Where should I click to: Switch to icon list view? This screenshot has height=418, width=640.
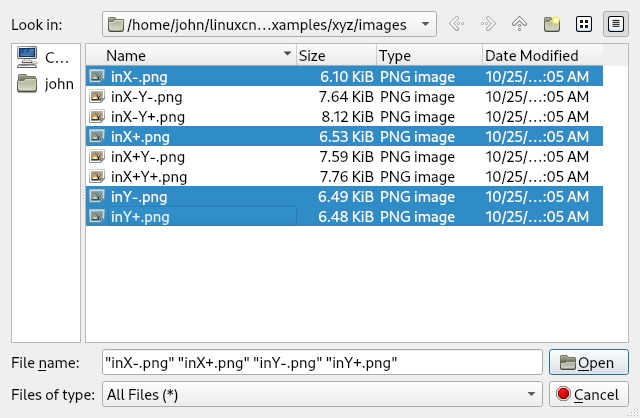pos(584,24)
